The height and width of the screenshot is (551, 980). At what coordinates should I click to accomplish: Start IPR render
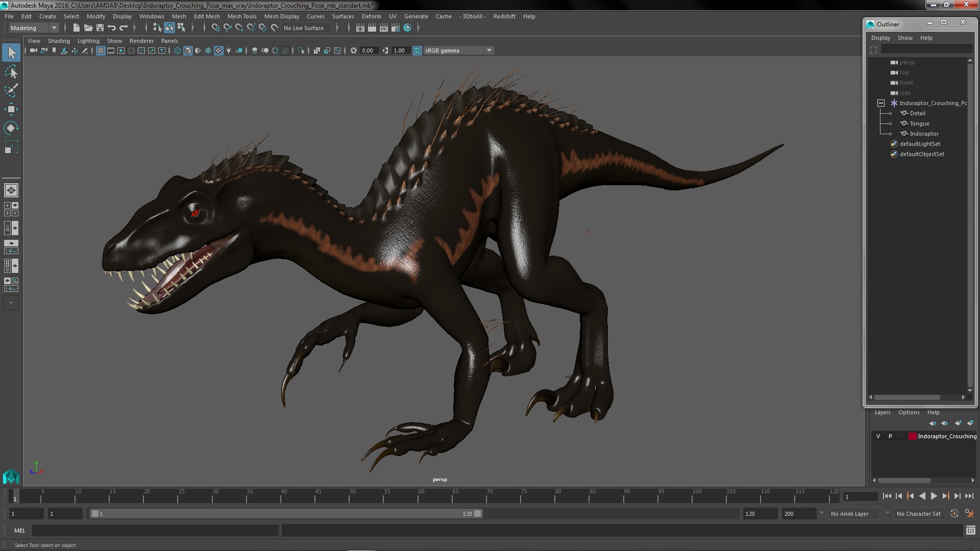tap(384, 28)
